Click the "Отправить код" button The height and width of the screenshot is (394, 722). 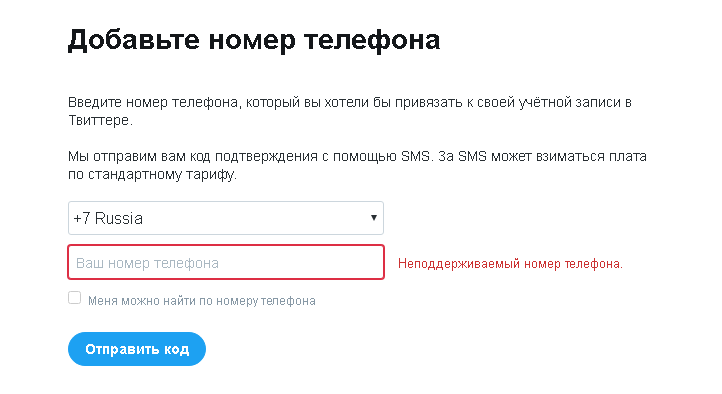pyautogui.click(x=137, y=349)
